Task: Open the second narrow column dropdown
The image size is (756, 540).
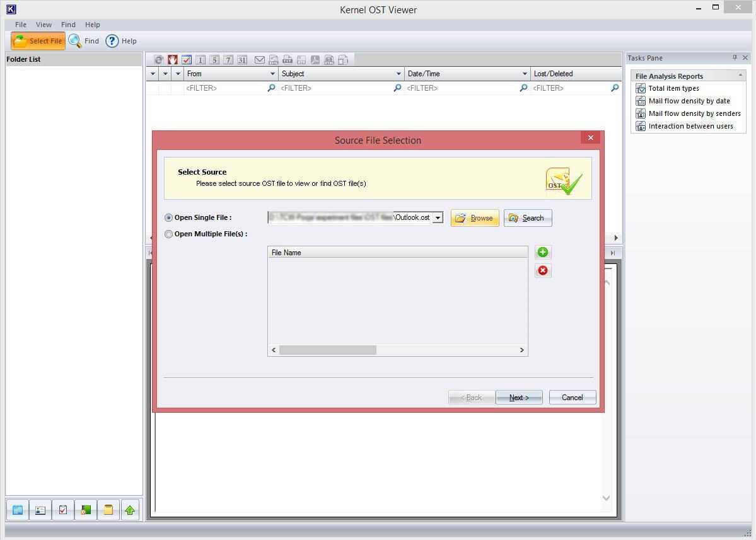Action: [x=165, y=74]
